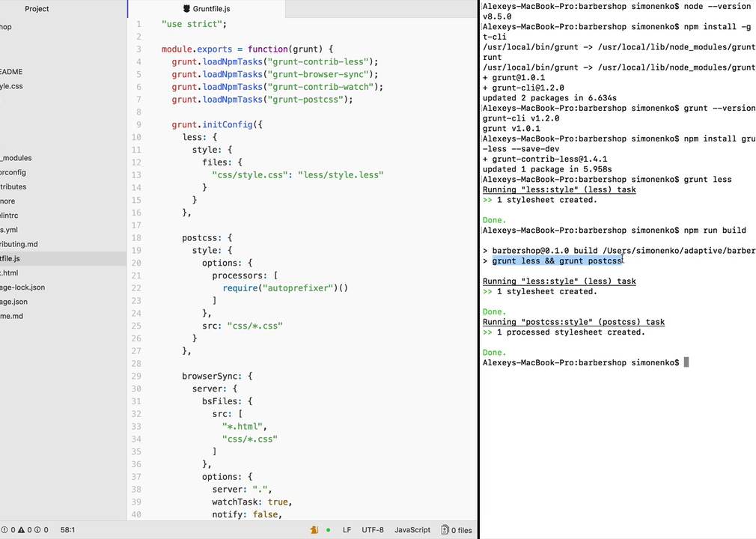Click 'Running "postcss:style" (postcss) task' terminal line

click(574, 322)
